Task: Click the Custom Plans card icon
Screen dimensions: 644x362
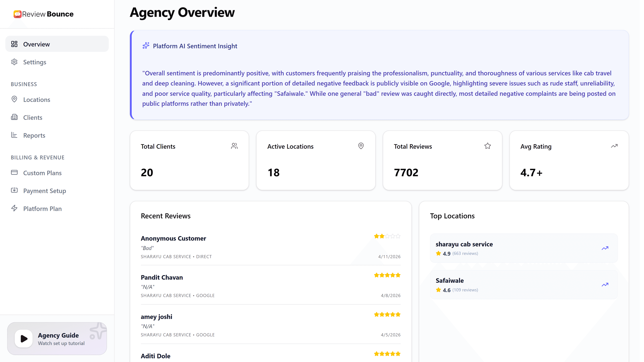Action: pyautogui.click(x=14, y=172)
